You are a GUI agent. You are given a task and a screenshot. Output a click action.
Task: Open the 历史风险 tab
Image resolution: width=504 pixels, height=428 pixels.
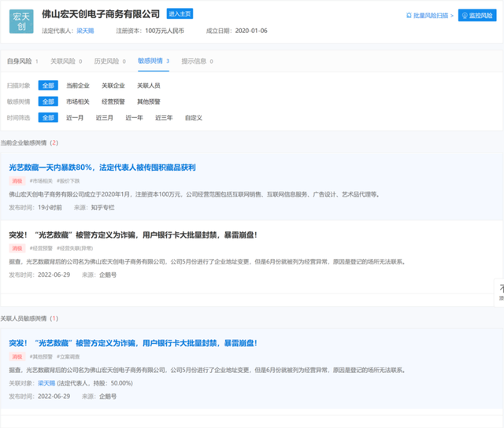tap(107, 61)
